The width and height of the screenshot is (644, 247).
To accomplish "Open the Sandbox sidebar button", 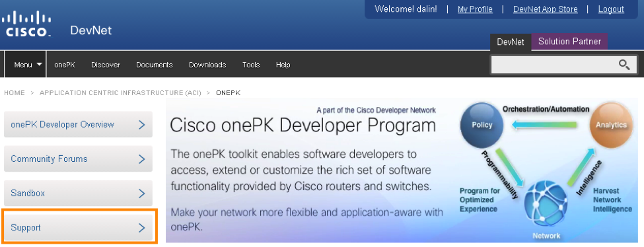I will click(78, 193).
